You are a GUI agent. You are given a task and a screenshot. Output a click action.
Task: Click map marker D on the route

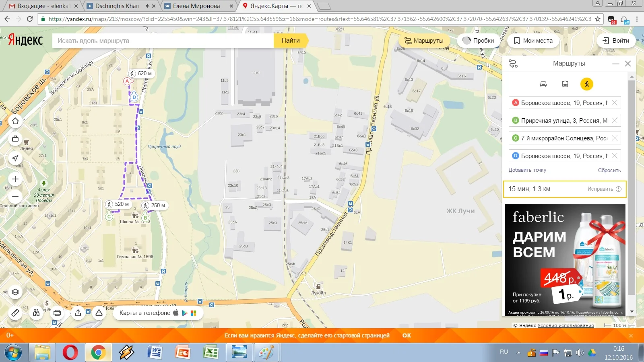coord(134,97)
